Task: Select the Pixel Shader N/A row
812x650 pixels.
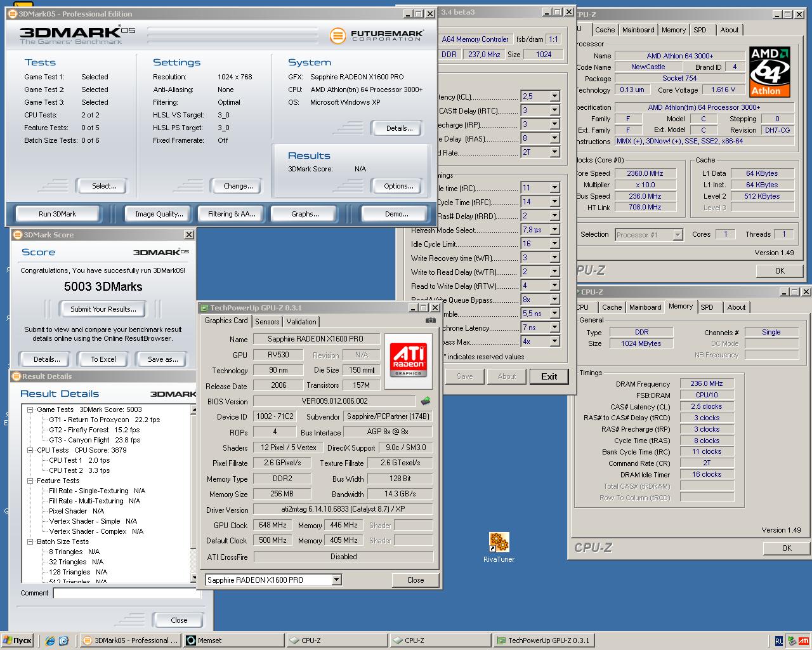Action: pyautogui.click(x=76, y=511)
